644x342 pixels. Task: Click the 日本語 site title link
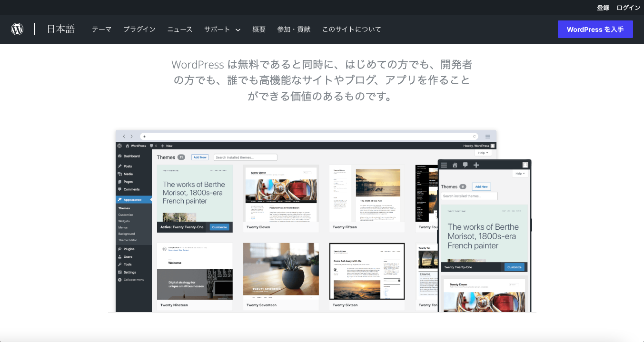click(61, 29)
